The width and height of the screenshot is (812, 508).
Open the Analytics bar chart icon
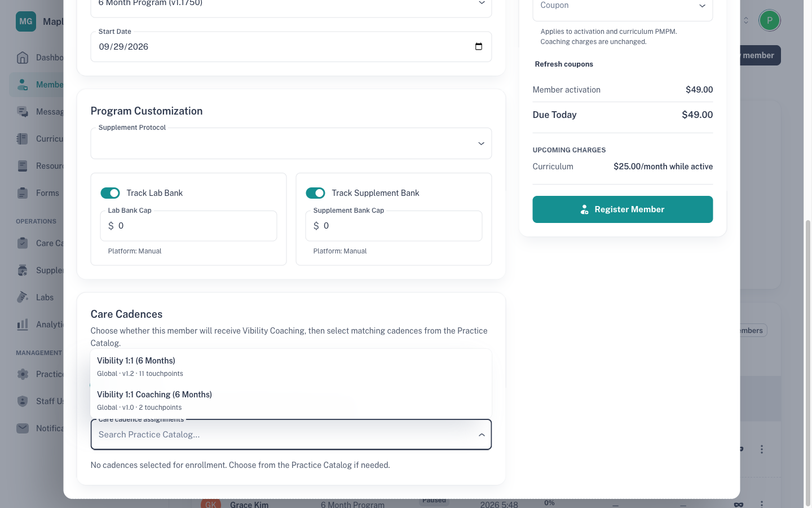pos(23,325)
